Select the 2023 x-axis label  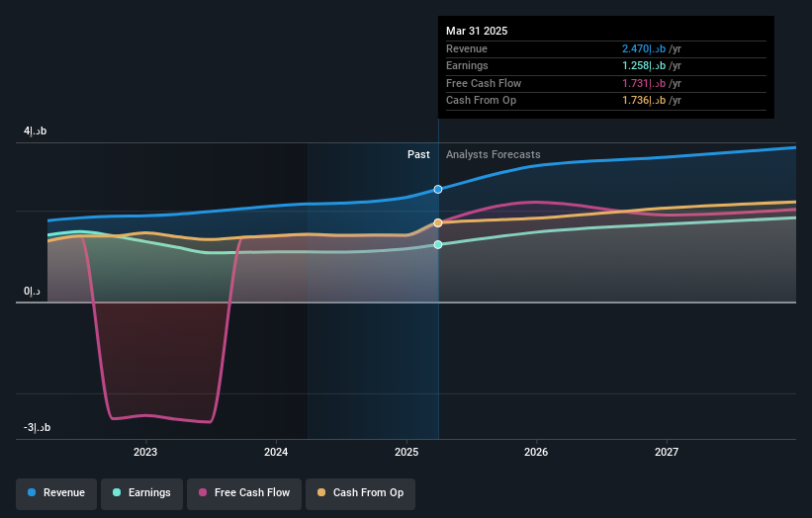[145, 452]
